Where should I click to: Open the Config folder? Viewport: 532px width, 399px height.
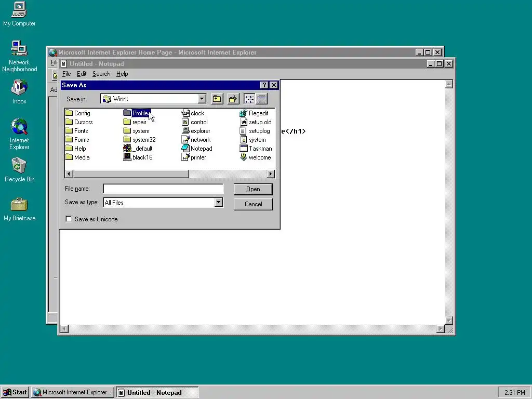coord(78,113)
